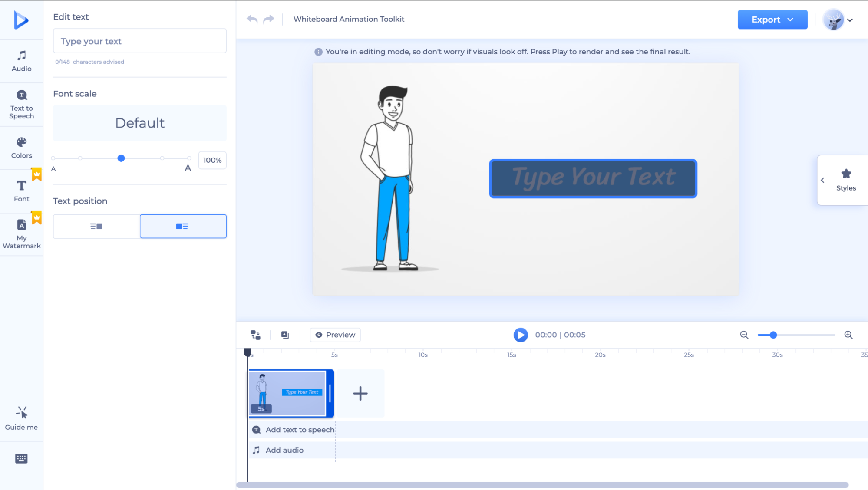Select the Default font scale box
The image size is (868, 490).
click(x=139, y=123)
